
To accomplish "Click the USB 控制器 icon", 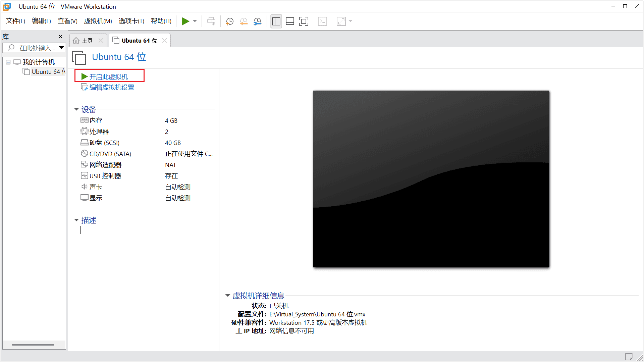I will 84,175.
